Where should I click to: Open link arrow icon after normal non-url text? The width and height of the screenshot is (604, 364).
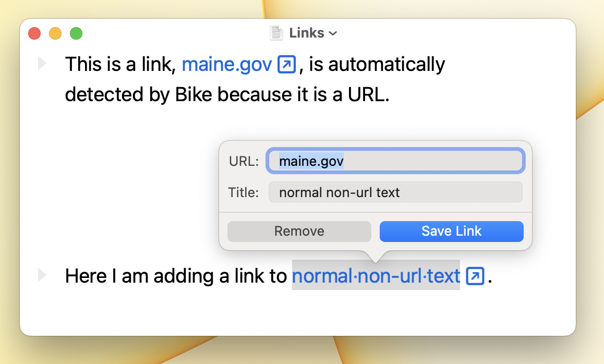(x=475, y=276)
